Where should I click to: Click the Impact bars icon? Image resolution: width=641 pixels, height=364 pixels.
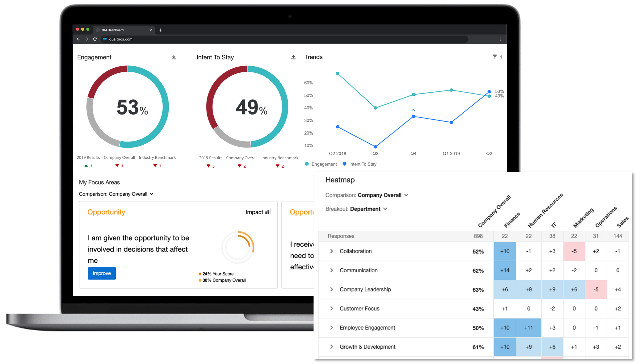[268, 212]
